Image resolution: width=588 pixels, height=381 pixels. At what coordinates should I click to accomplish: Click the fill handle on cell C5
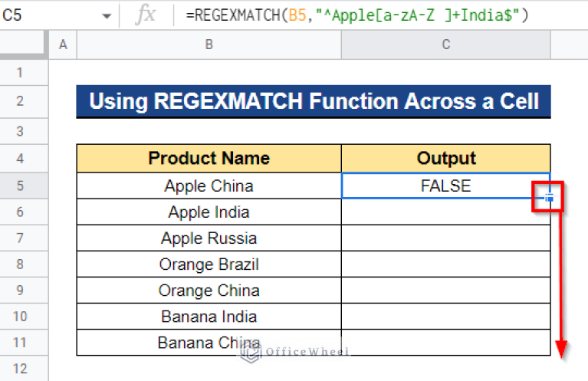coord(550,199)
